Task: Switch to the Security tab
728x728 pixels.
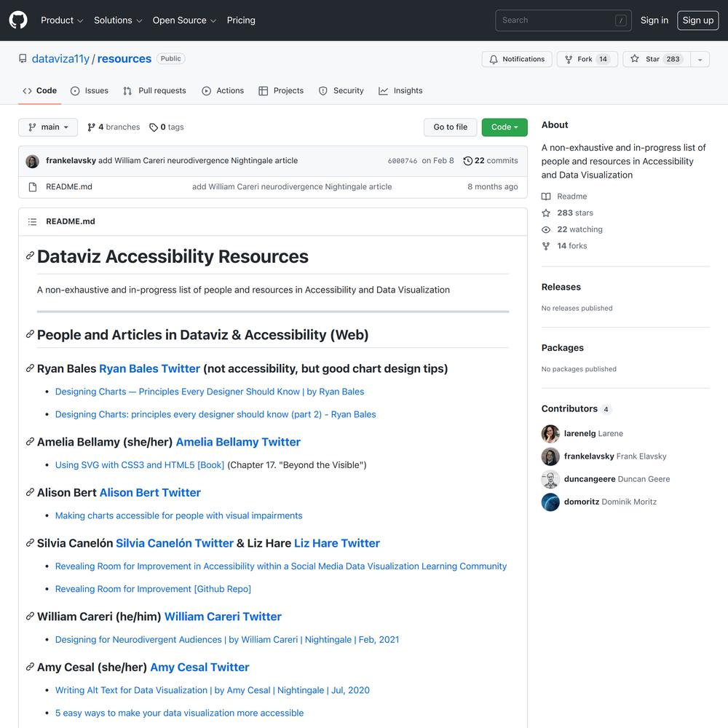Action: point(341,90)
